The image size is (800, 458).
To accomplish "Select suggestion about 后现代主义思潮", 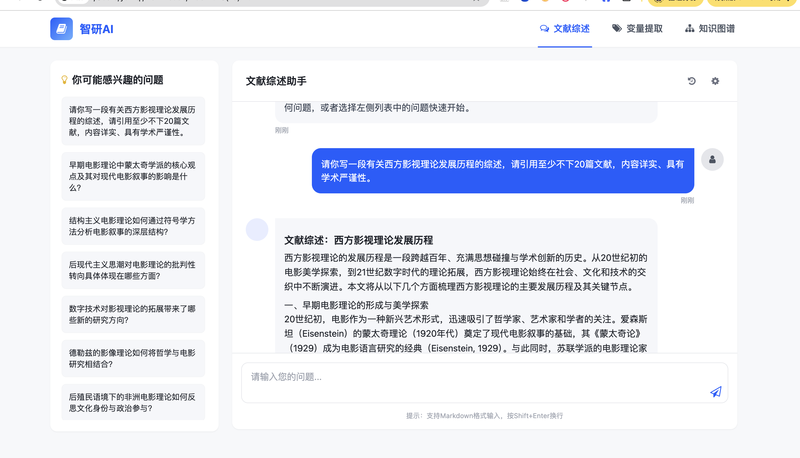I will (133, 270).
